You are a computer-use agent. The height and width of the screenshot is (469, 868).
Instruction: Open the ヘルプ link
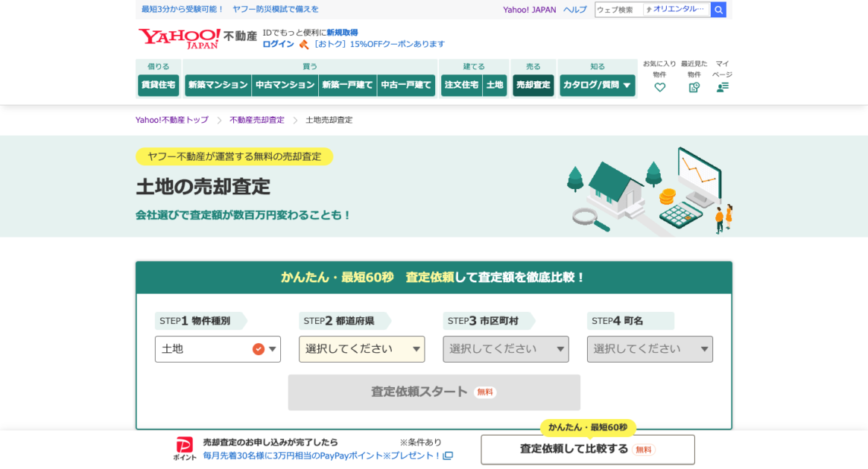pyautogui.click(x=574, y=10)
